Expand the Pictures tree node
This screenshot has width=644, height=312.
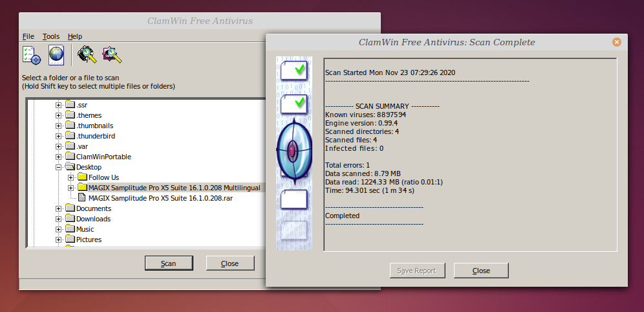click(58, 240)
